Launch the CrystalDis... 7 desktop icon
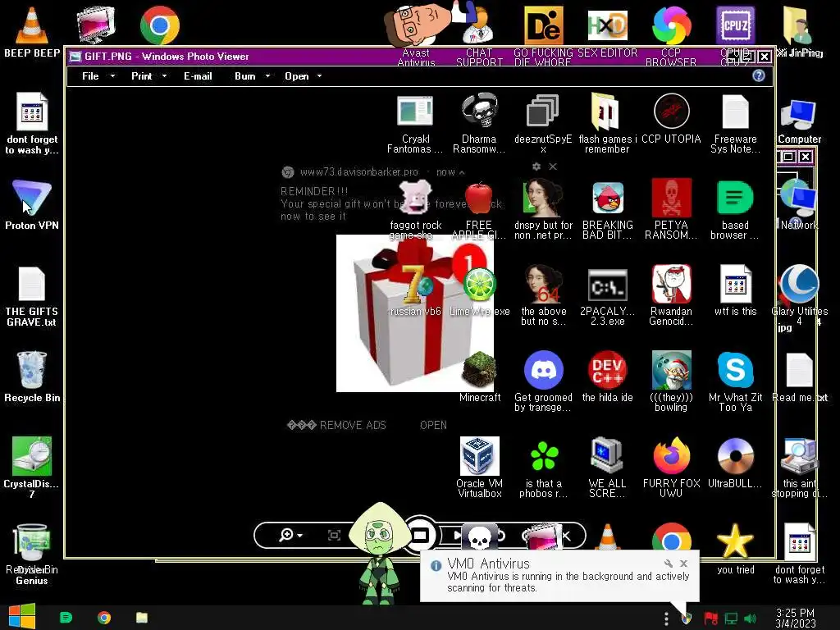The image size is (840, 630). click(x=32, y=456)
